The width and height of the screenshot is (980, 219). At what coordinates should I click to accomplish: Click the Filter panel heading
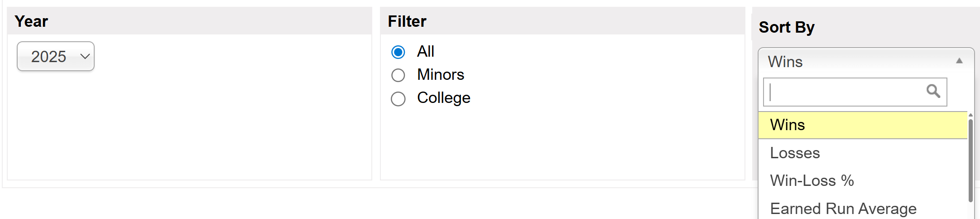[407, 21]
